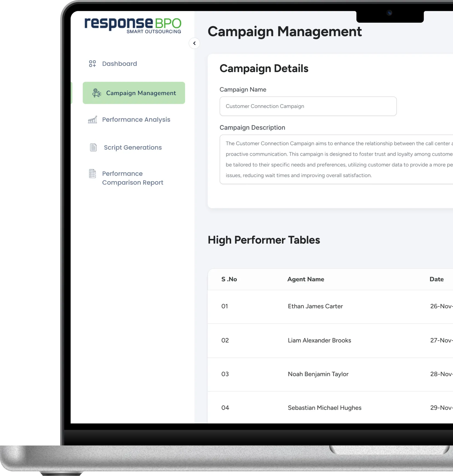453x476 pixels.
Task: Click the Date column header
Action: 437,279
